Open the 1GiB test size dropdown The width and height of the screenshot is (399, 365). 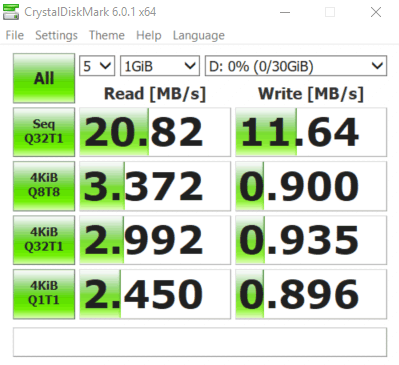coord(160,66)
